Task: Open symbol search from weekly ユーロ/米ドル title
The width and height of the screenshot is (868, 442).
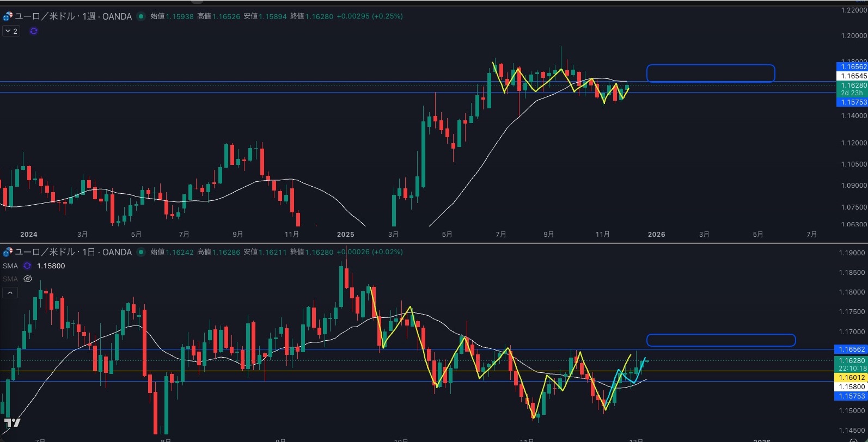Action: click(x=74, y=16)
